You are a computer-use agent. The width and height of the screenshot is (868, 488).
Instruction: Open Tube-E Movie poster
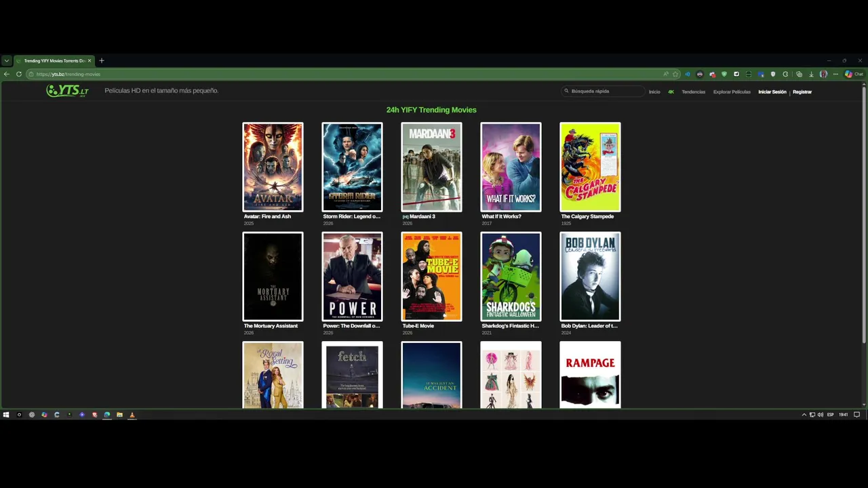point(431,277)
